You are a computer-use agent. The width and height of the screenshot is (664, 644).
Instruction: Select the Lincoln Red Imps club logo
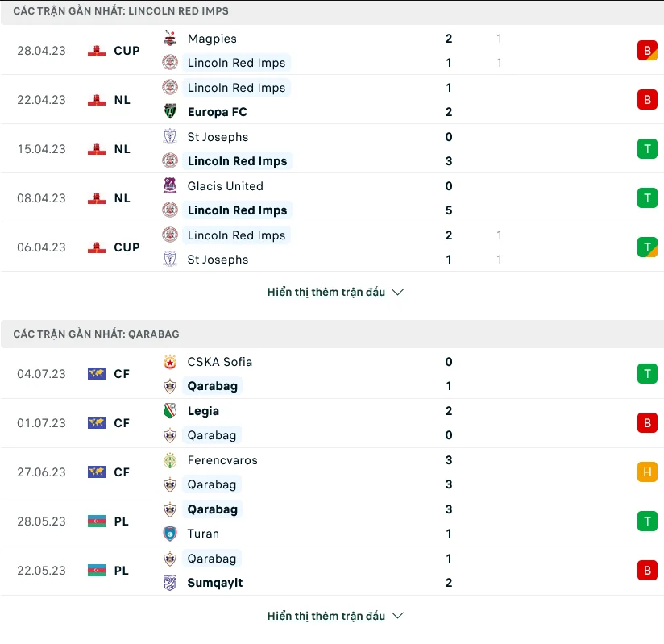(x=170, y=62)
